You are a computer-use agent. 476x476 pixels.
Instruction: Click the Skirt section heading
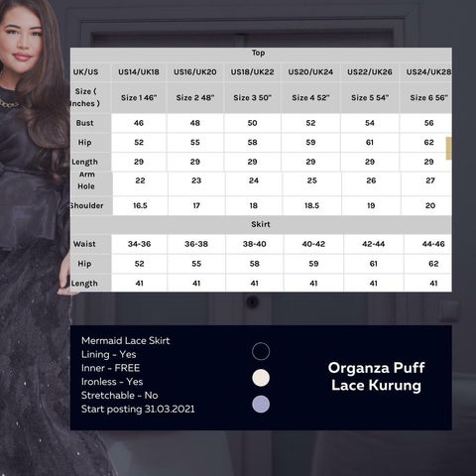pos(261,224)
